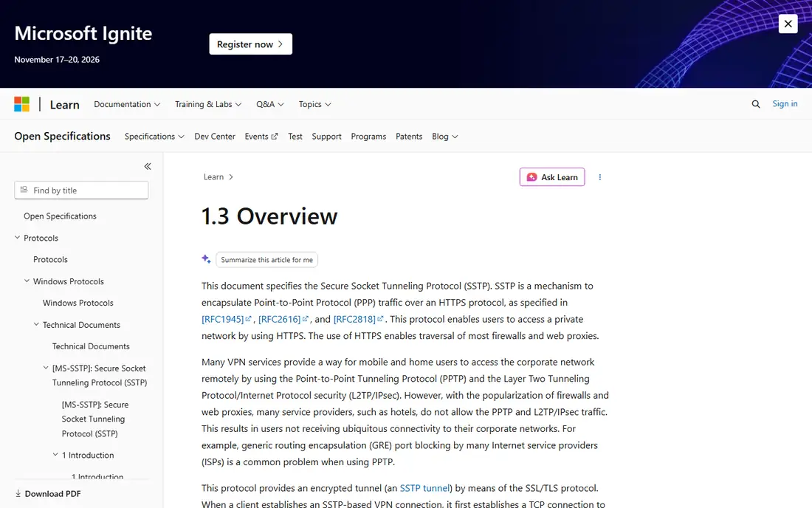Expand the Specifications dropdown

154,136
